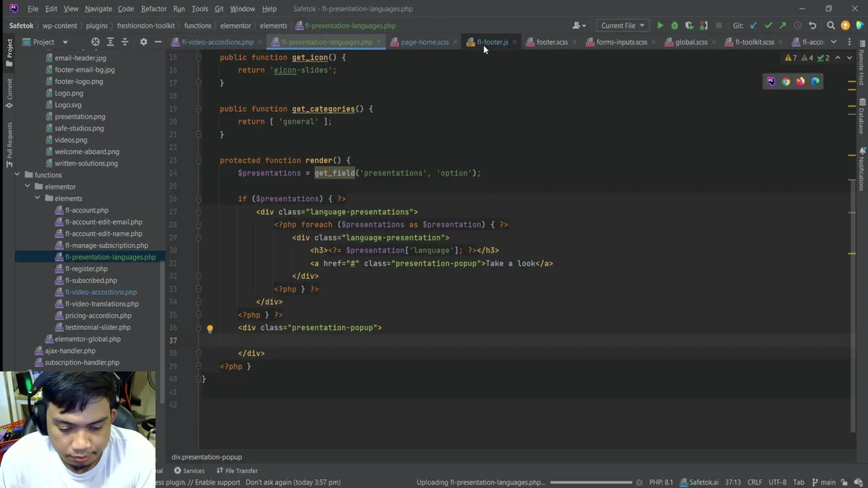Image resolution: width=868 pixels, height=488 pixels.
Task: Open the Services tool window
Action: tap(189, 470)
